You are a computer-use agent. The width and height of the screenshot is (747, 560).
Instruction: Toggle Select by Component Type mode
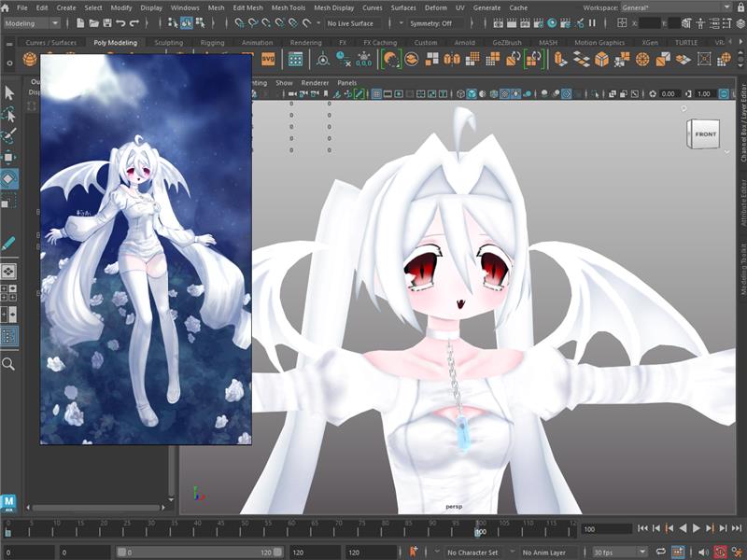pos(201,22)
